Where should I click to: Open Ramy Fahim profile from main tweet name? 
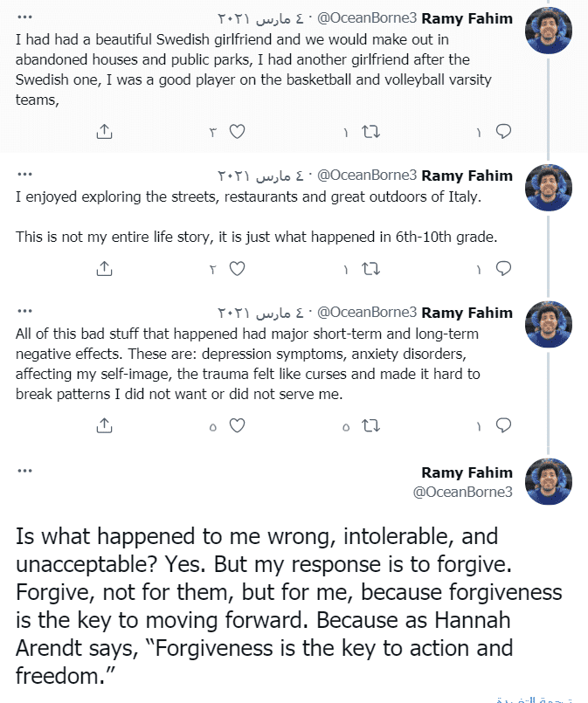click(467, 472)
